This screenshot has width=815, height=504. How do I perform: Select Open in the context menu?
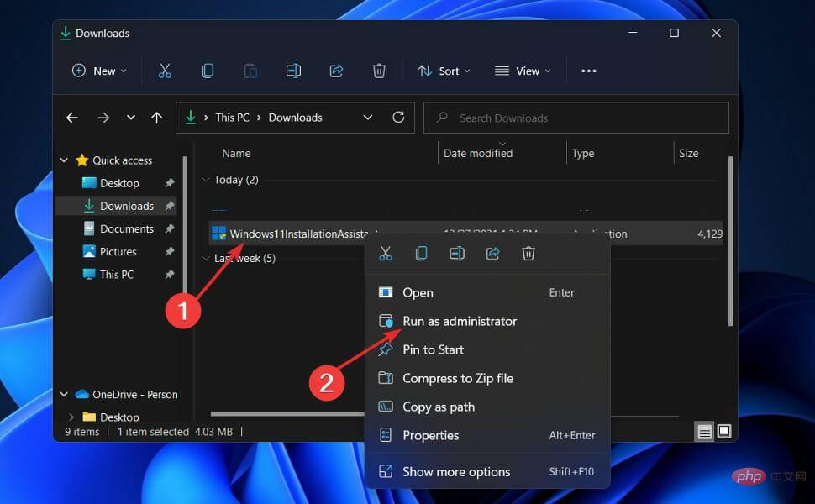[x=487, y=292]
